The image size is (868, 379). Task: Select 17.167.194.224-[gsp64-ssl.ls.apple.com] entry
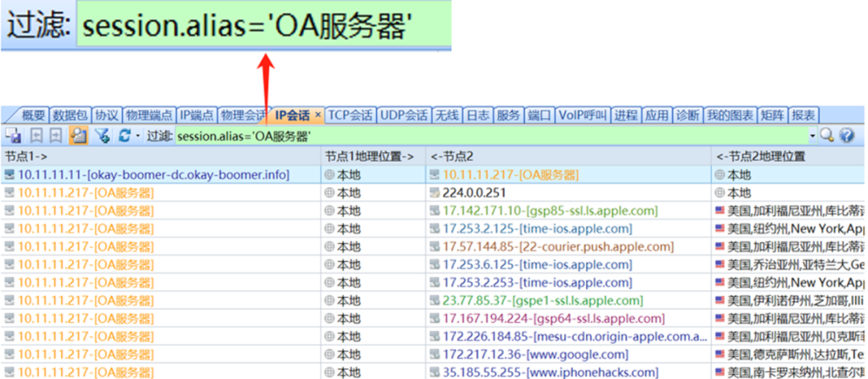(554, 319)
